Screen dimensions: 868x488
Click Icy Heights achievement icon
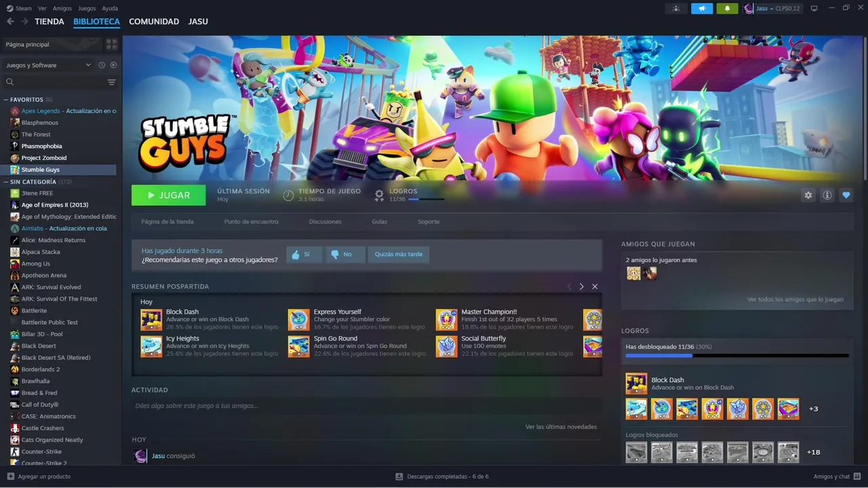tap(151, 346)
